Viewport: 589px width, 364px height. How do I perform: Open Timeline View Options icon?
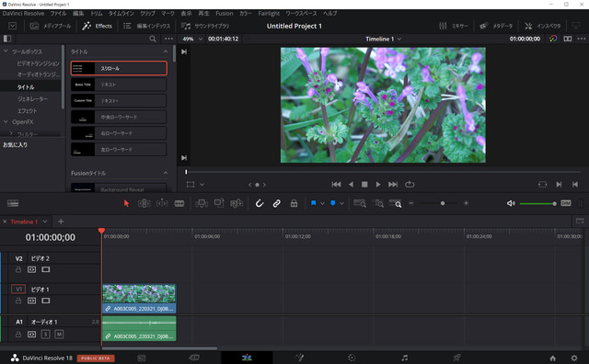click(13, 203)
